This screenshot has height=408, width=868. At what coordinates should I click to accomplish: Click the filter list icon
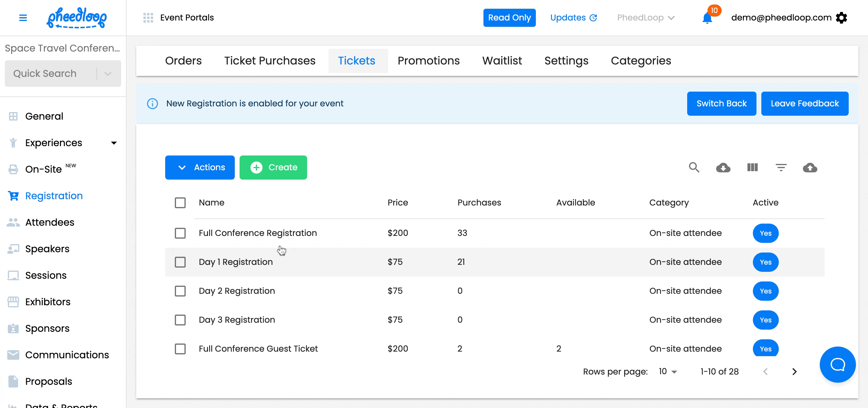pos(781,168)
